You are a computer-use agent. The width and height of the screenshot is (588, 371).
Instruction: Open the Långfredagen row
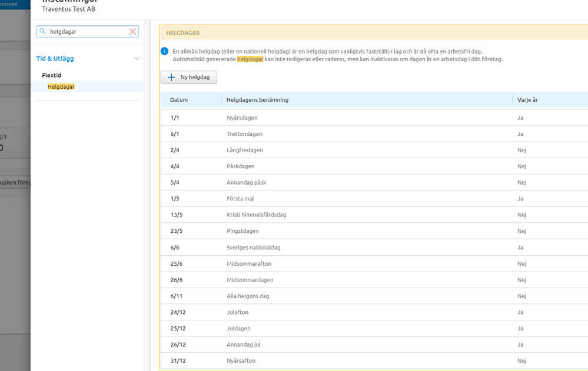(244, 150)
